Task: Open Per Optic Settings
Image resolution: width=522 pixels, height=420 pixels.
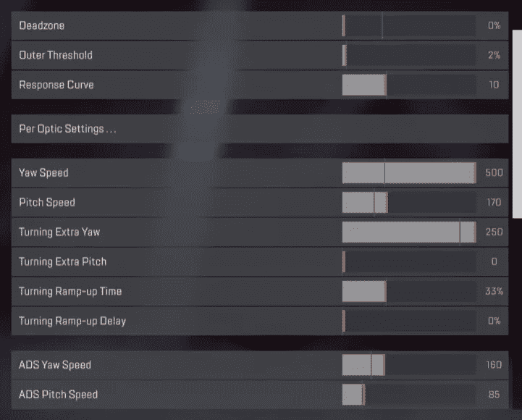Action: point(260,129)
